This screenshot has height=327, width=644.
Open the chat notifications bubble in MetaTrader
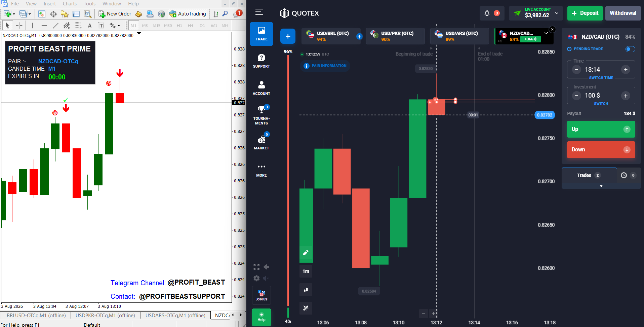(238, 14)
